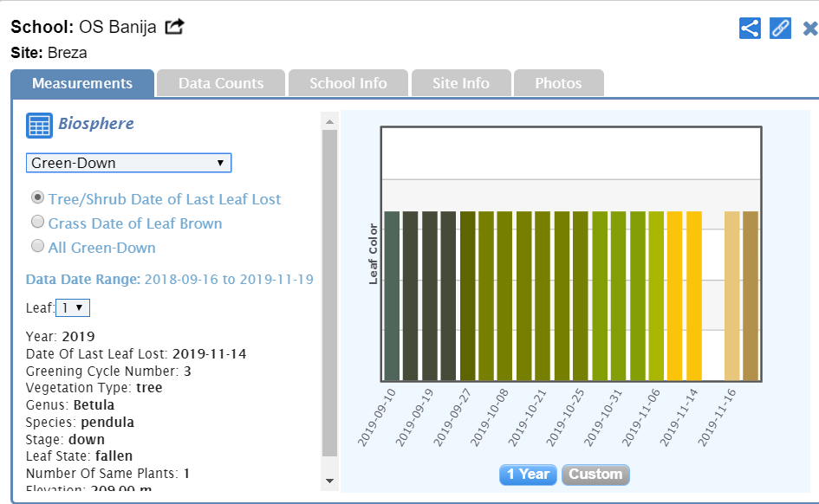819x504 pixels.
Task: Click the yellow 2019-11-14 leaf color bar
Action: pos(694,295)
